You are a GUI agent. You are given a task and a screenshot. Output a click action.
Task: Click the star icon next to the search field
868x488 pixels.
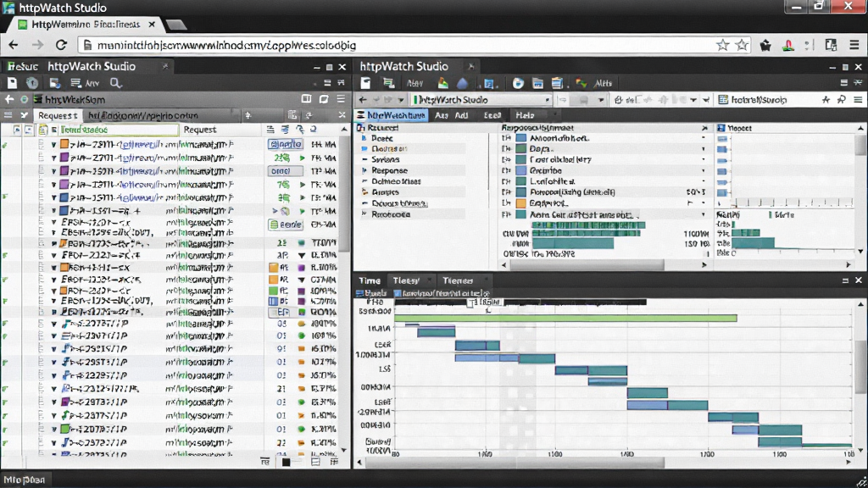click(826, 100)
